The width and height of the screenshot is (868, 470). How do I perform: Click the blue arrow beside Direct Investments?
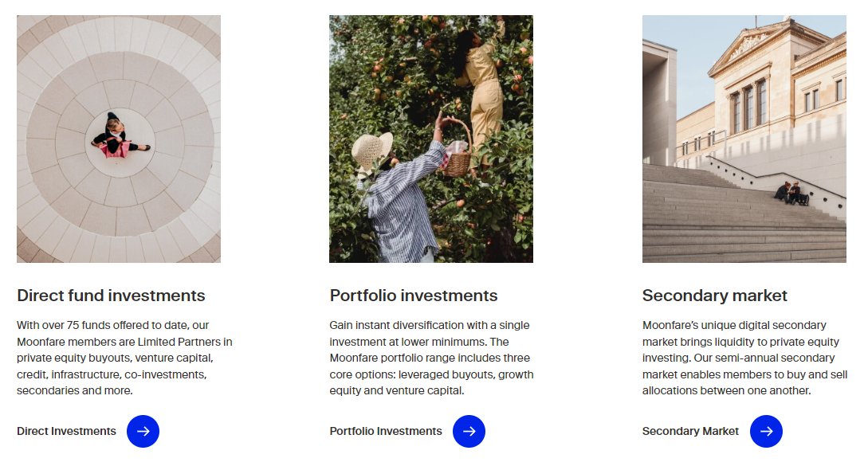[x=143, y=431]
